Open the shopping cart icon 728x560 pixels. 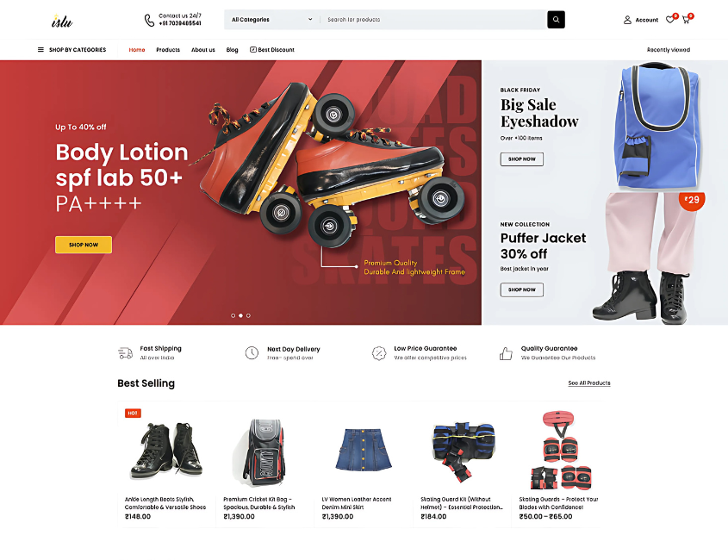pyautogui.click(x=686, y=20)
